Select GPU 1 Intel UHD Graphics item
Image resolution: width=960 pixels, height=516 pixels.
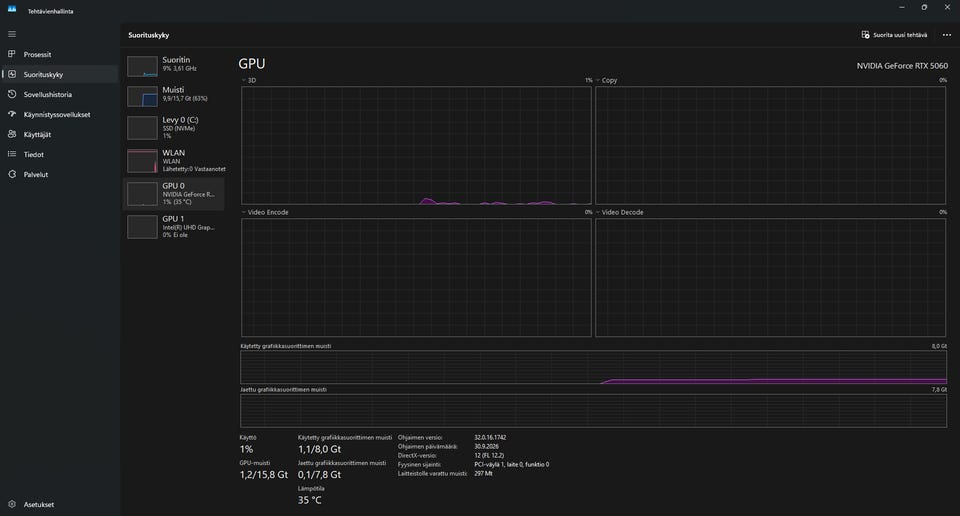tap(175, 226)
